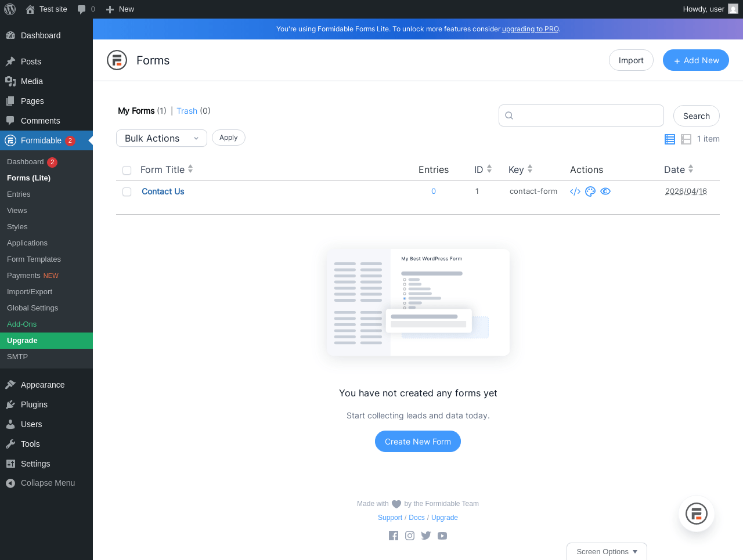Image resolution: width=743 pixels, height=560 pixels.
Task: Open the Docs footer link
Action: 417,518
